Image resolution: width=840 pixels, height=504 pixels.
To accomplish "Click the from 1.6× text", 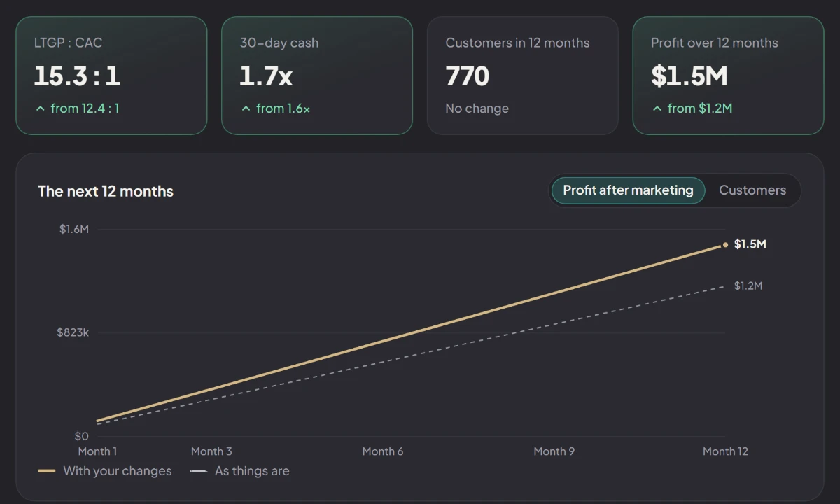I will coord(283,108).
